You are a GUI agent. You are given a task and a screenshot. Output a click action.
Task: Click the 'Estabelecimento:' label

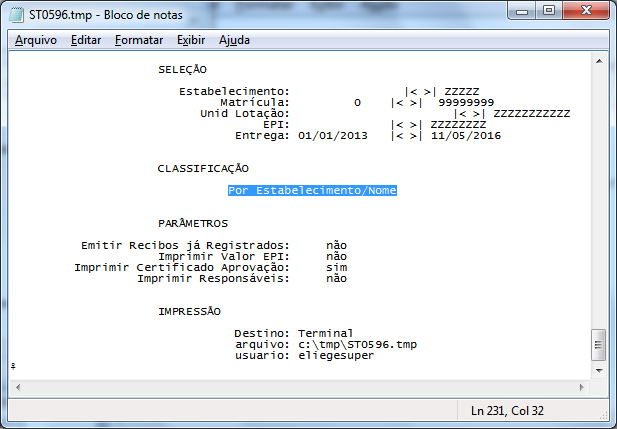[x=234, y=92]
